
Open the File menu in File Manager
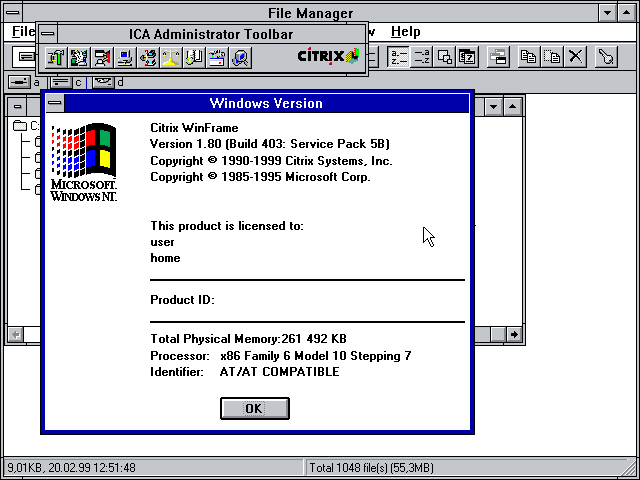(x=23, y=31)
